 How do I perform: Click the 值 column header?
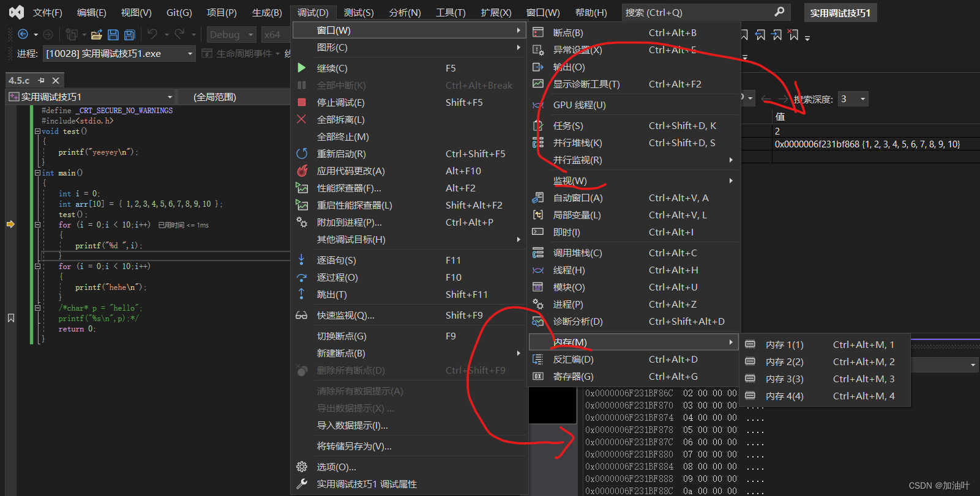780,116
